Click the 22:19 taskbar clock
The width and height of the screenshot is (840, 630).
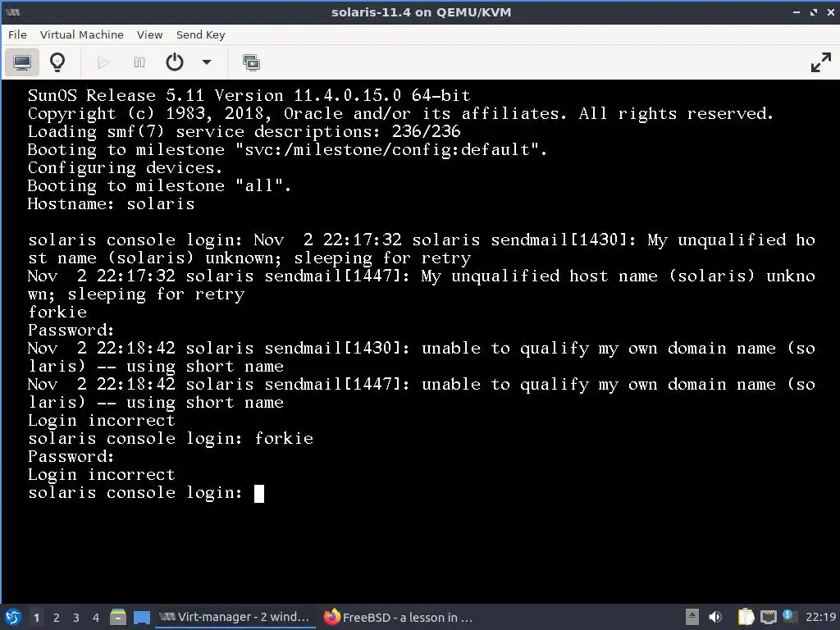pos(820,617)
